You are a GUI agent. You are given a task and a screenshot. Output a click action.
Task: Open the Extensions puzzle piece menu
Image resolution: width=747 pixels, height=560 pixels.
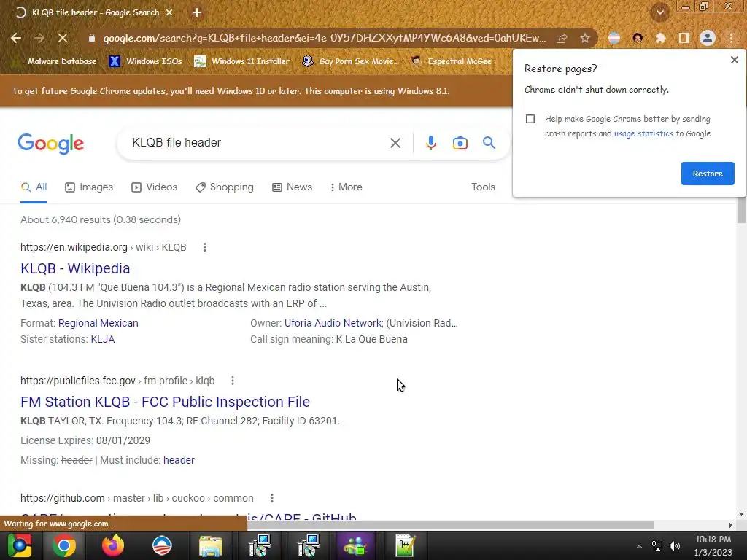point(660,38)
